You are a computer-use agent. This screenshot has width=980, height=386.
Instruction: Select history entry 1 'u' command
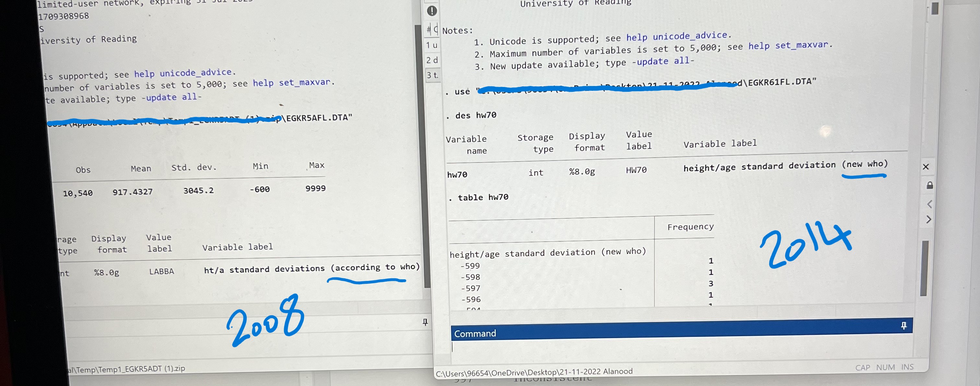click(x=432, y=45)
